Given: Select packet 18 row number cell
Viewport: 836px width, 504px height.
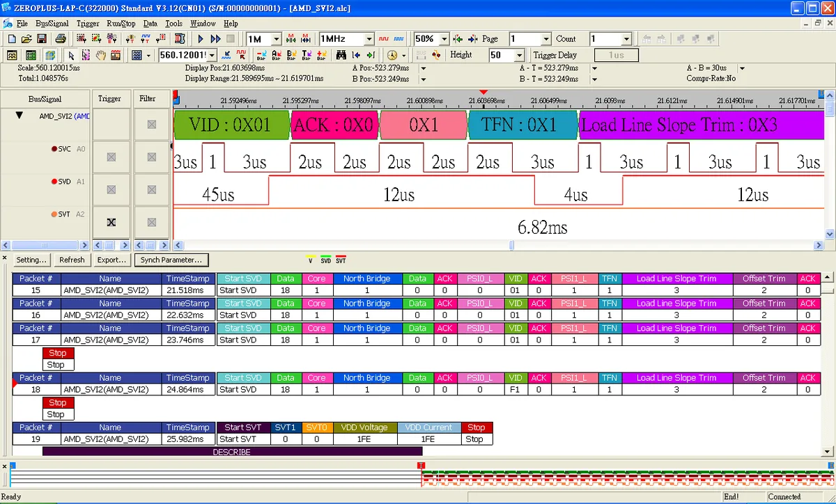Looking at the screenshot, I should [36, 390].
